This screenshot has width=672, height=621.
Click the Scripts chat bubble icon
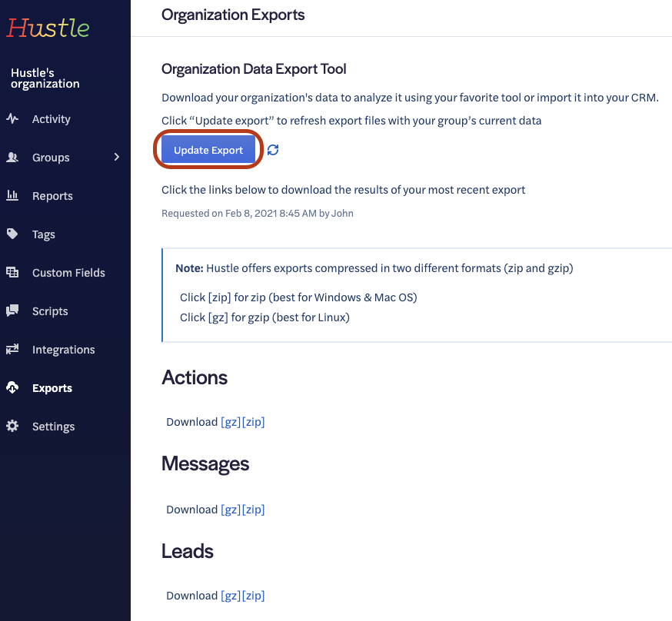click(x=12, y=311)
